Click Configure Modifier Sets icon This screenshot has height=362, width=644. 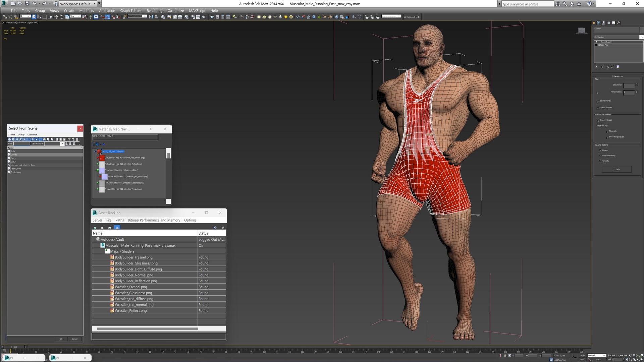coord(618,67)
